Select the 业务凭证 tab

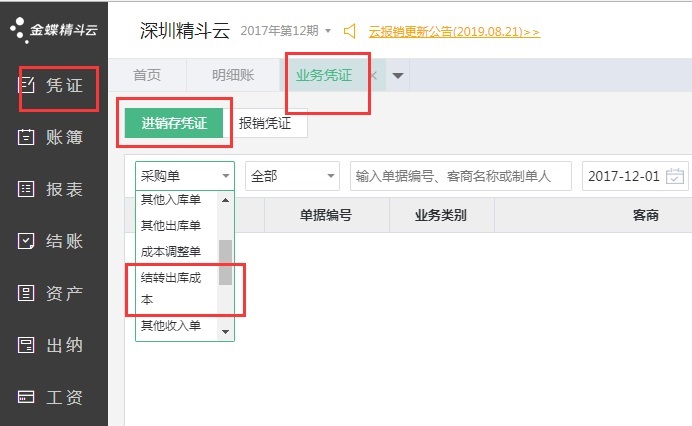pos(324,75)
